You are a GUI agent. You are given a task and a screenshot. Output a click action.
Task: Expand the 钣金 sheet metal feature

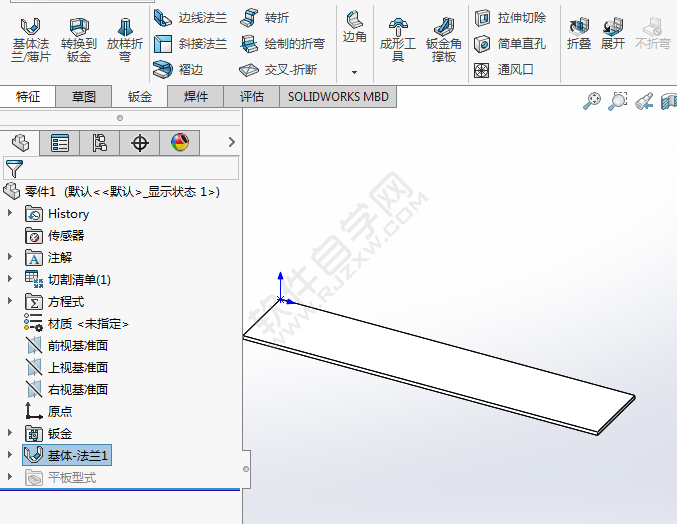pyautogui.click(x=10, y=432)
